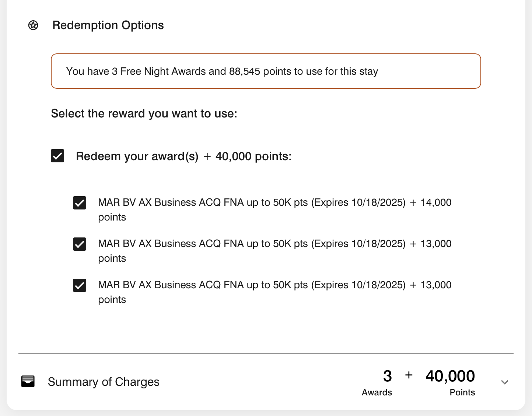Image resolution: width=532 pixels, height=416 pixels.
Task: Uncheck the free night award with 14,000 points
Action: [80, 203]
